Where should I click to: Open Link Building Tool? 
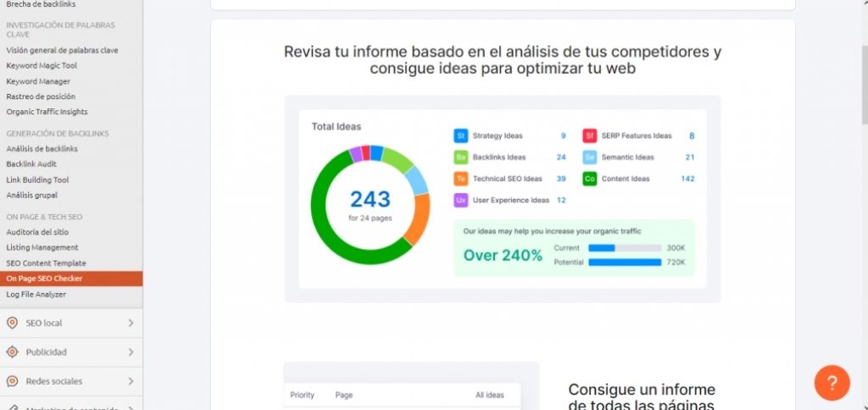pos(37,180)
